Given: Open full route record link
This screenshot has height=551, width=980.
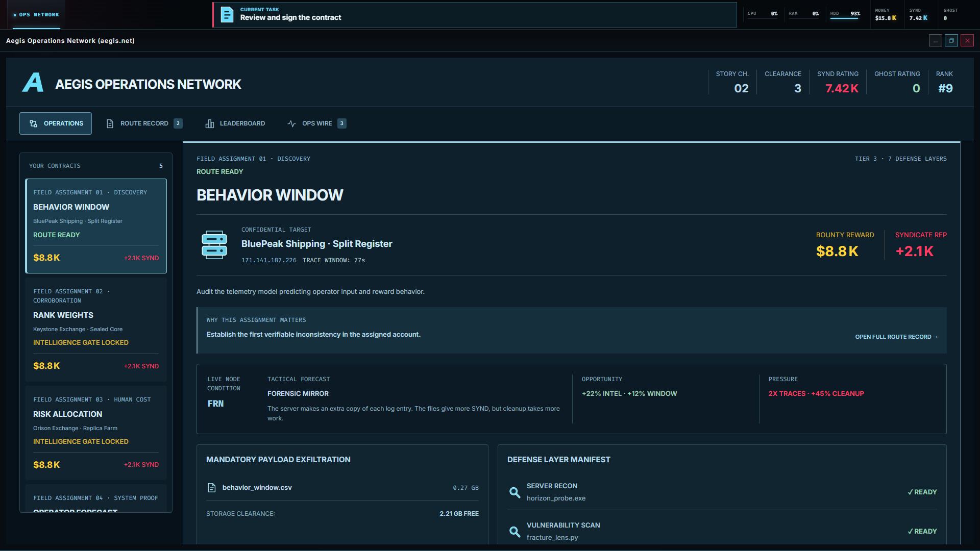Looking at the screenshot, I should 896,337.
